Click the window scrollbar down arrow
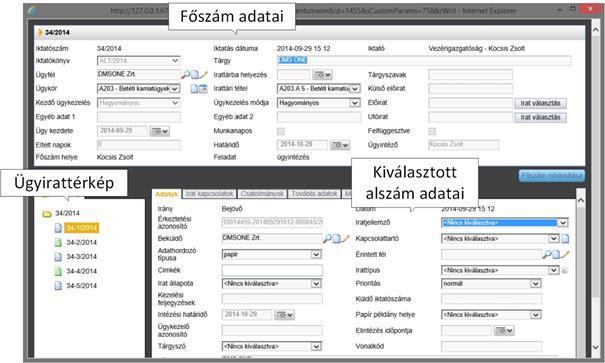Viewport: 605px width, 363px height. 596,347
